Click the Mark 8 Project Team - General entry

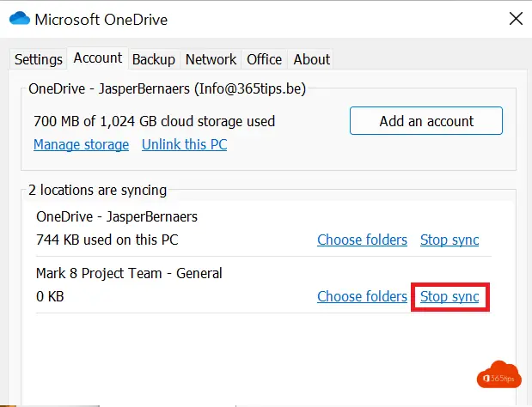pyautogui.click(x=129, y=273)
